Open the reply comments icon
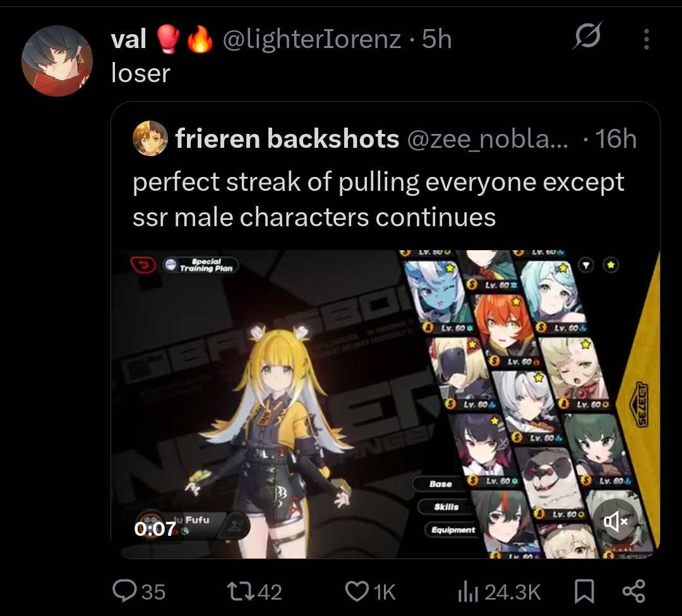 pos(124,591)
